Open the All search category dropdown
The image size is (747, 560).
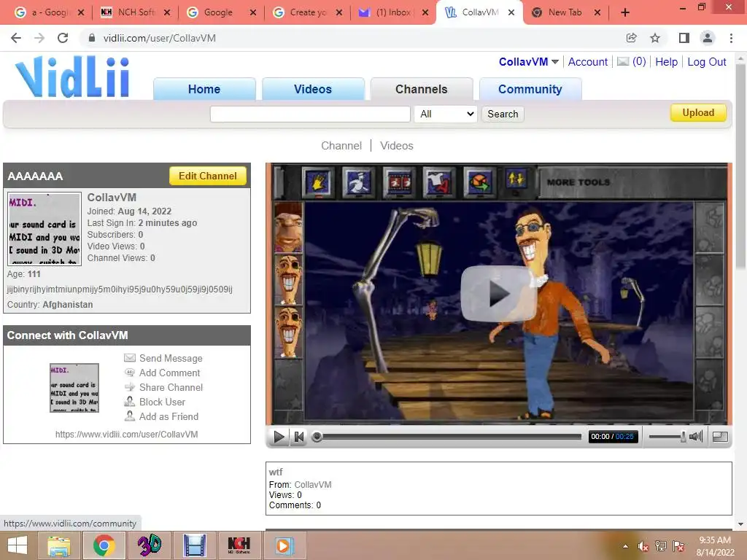click(x=446, y=114)
